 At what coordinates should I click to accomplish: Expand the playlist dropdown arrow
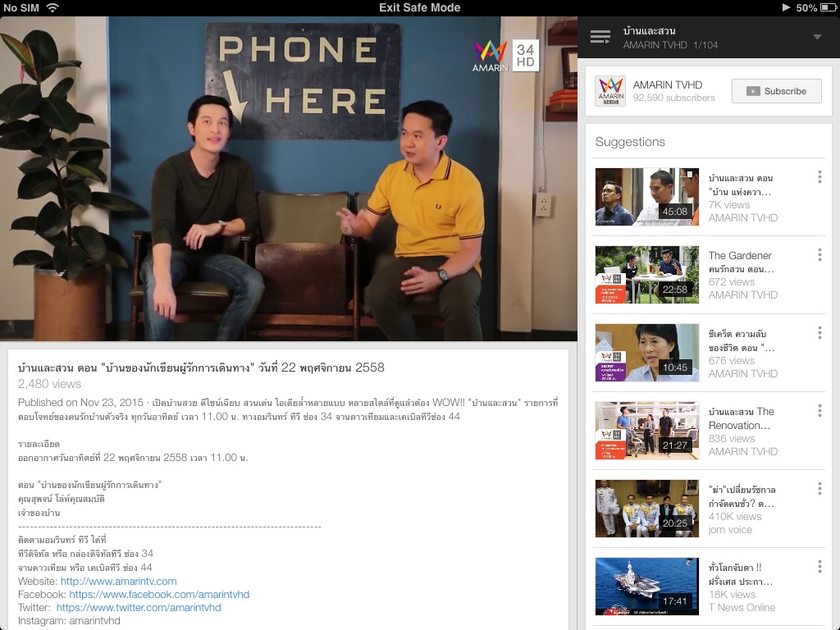(817, 37)
